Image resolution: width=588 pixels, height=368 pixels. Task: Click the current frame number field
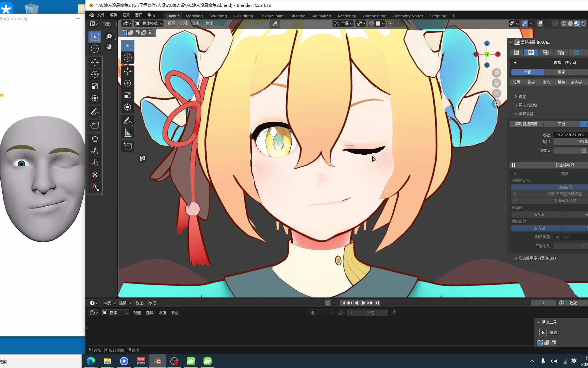tap(543, 303)
